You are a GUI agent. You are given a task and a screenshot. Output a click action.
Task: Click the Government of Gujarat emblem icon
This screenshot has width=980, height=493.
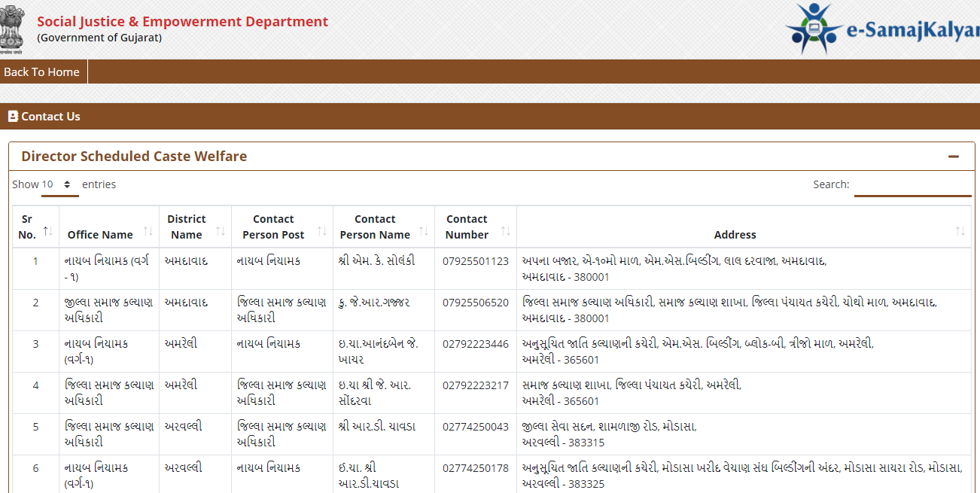click(11, 30)
